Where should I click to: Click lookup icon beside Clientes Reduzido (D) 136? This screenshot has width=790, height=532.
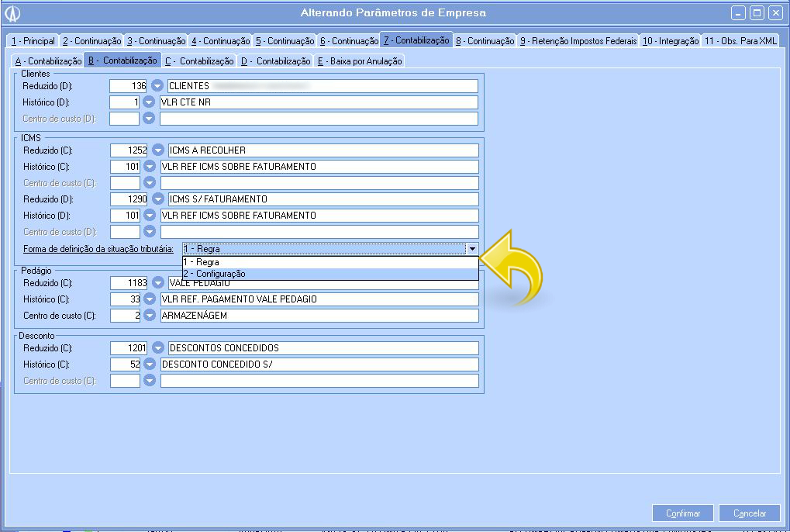(157, 86)
